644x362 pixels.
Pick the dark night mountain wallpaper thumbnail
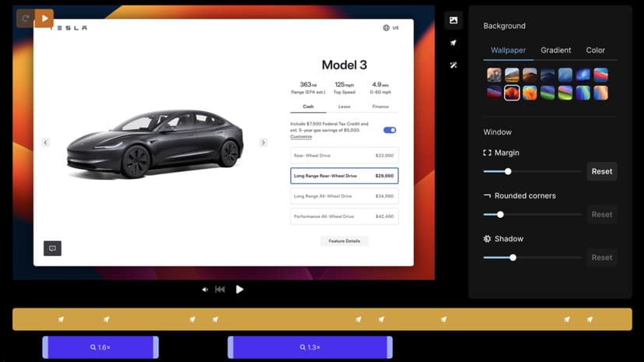[x=547, y=75]
